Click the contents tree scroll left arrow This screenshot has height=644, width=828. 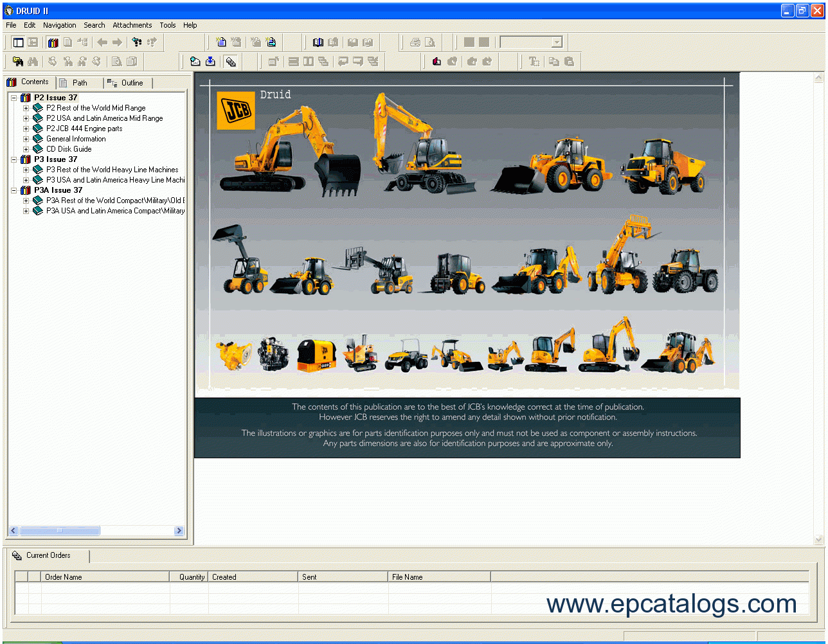coord(14,531)
